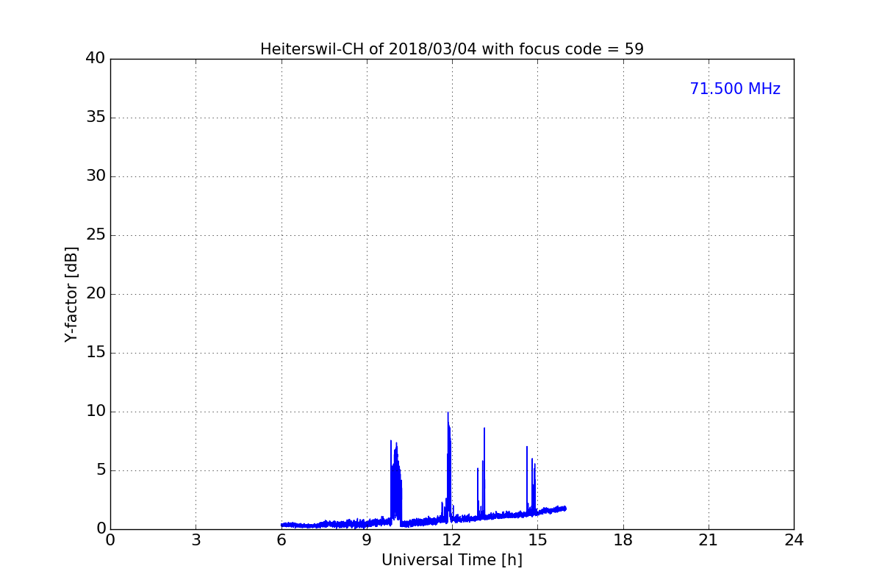Click the x-axis tick label 3
Viewport: 882px width, 588px height.
click(196, 540)
